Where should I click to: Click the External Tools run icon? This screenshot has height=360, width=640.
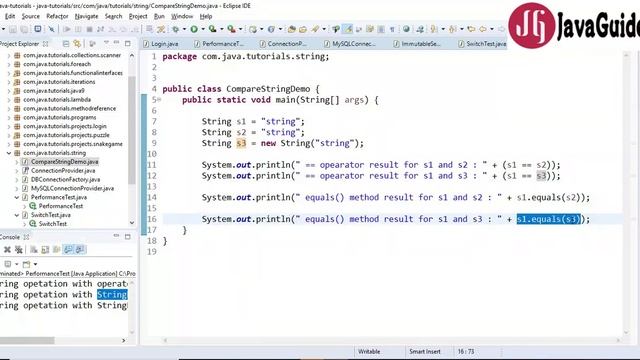(231, 29)
